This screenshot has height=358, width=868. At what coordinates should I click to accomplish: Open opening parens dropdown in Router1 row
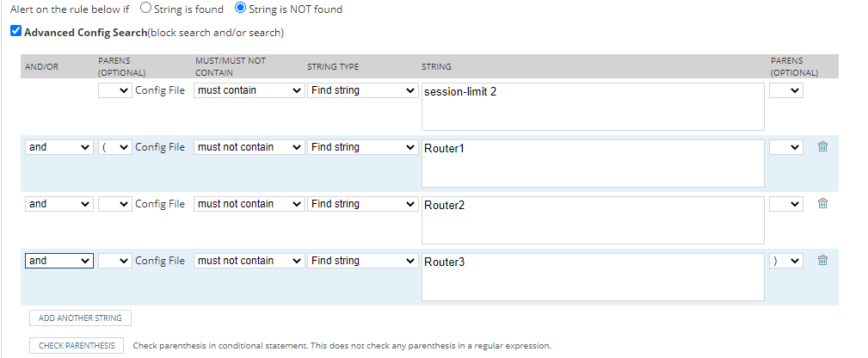click(115, 147)
